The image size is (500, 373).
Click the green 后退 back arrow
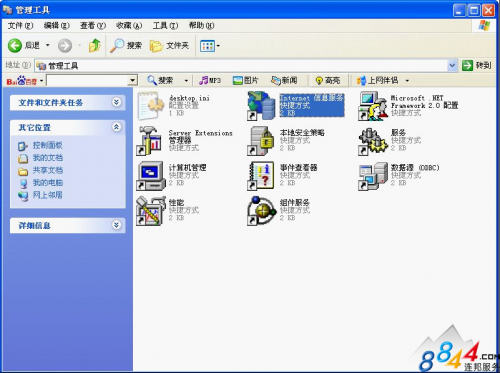click(15, 45)
